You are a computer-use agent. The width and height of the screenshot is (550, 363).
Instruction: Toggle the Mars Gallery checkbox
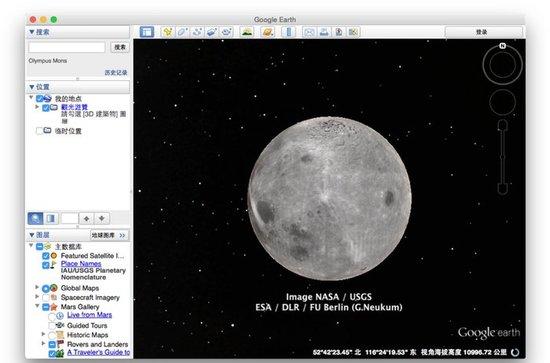point(46,307)
